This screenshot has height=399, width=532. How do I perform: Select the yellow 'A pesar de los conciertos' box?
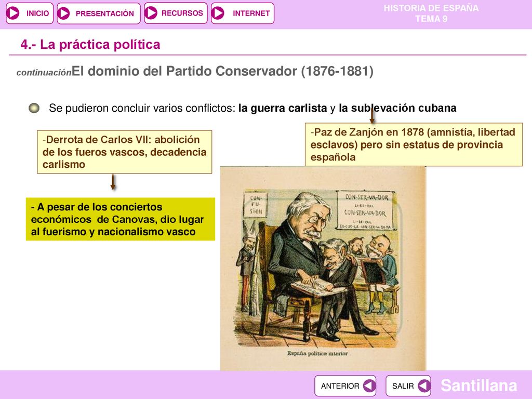click(x=121, y=219)
